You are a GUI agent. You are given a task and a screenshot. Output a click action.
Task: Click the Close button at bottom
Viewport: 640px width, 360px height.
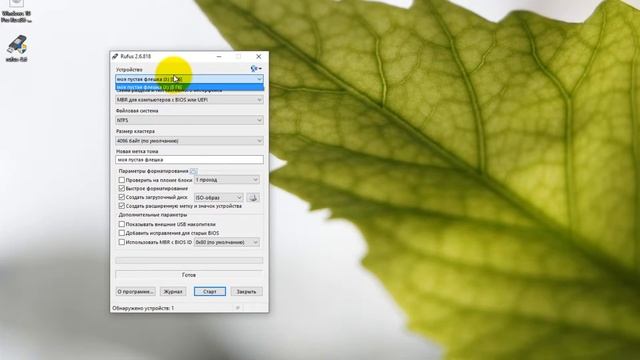(x=247, y=291)
